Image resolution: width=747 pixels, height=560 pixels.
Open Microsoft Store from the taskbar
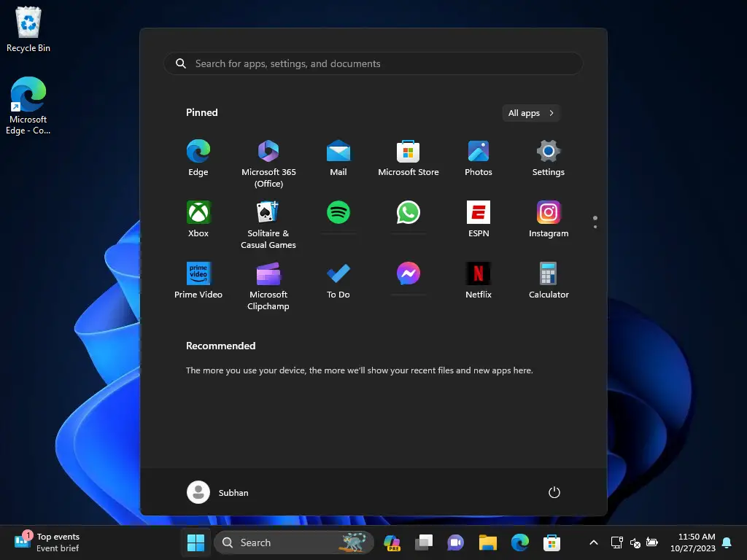tap(551, 542)
